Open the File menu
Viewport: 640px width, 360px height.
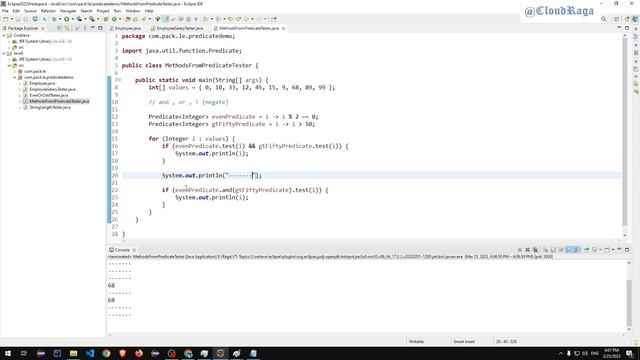click(5, 11)
